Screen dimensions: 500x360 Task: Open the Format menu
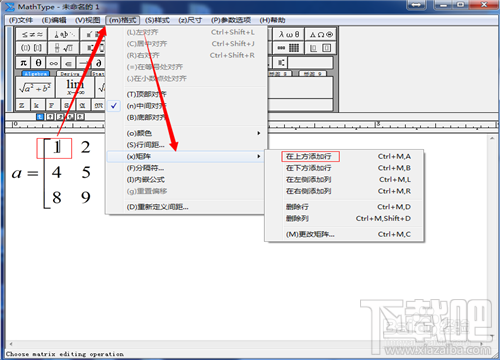coord(123,20)
